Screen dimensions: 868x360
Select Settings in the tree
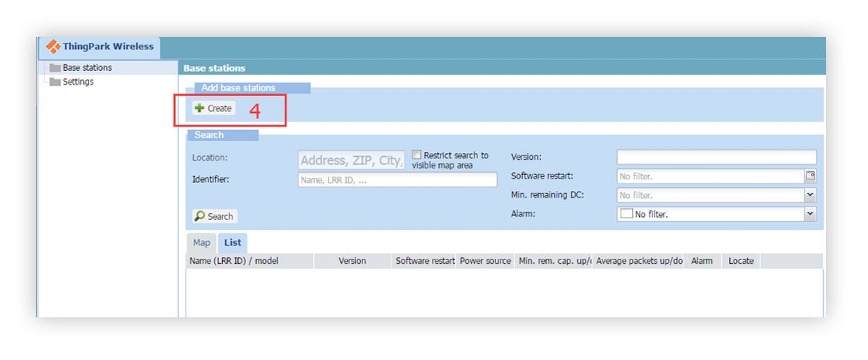click(x=78, y=82)
